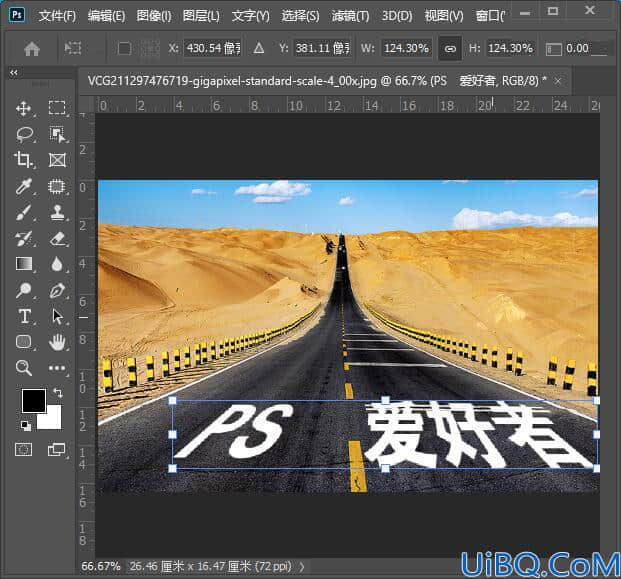Select the Blur tool

pyautogui.click(x=57, y=264)
